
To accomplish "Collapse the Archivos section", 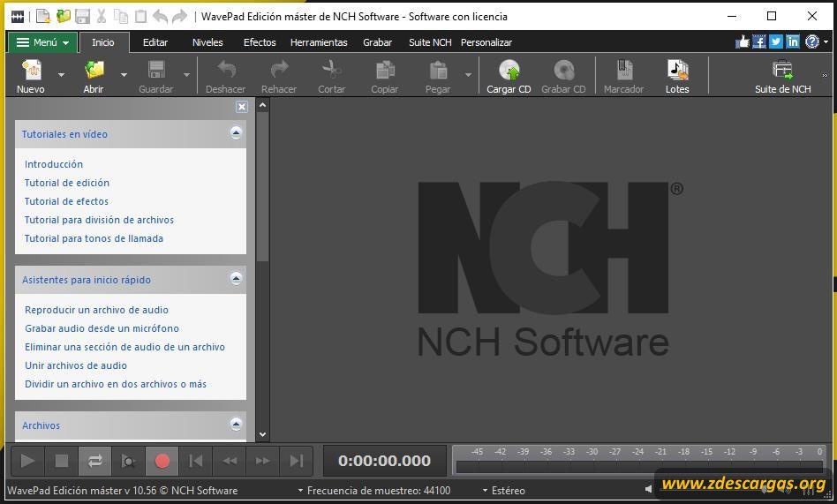I will coord(236,424).
